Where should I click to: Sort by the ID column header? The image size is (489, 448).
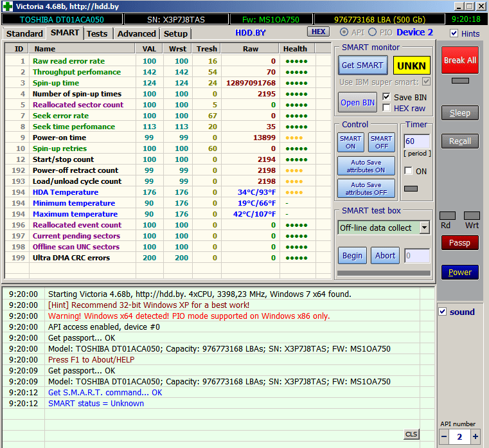coord(17,49)
